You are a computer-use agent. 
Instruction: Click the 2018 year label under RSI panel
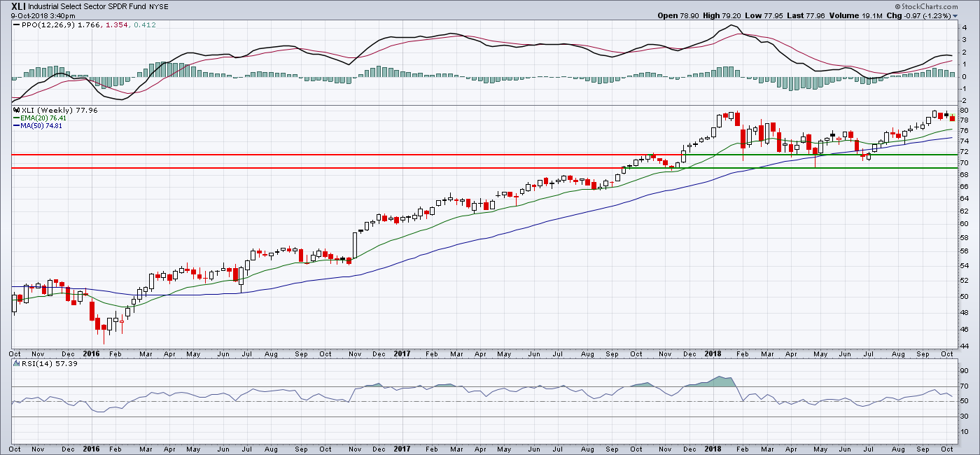click(x=713, y=447)
